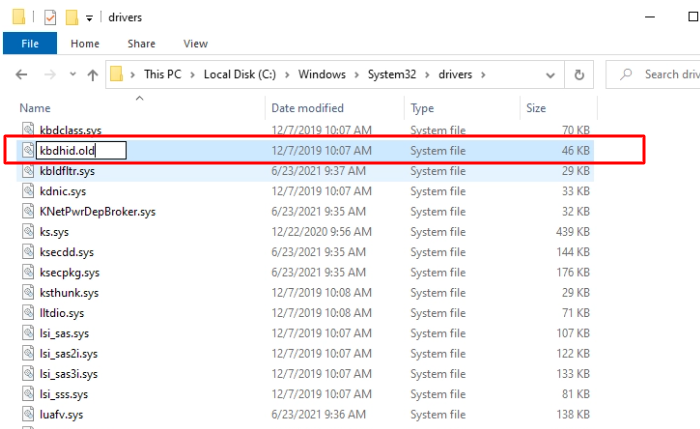The height and width of the screenshot is (429, 700).
Task: Refresh the drivers folder view
Action: pos(579,74)
